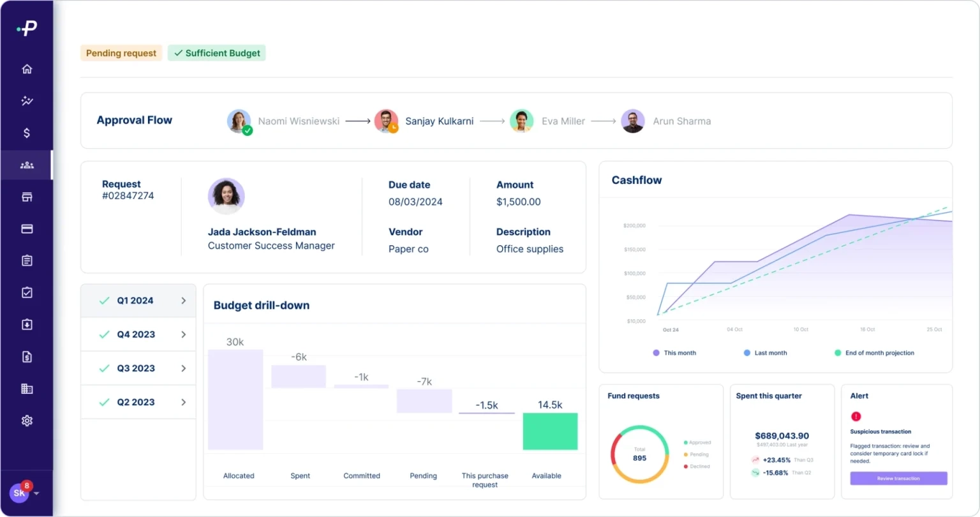Click the green Available bar in chart
980x517 pixels.
[x=550, y=431]
